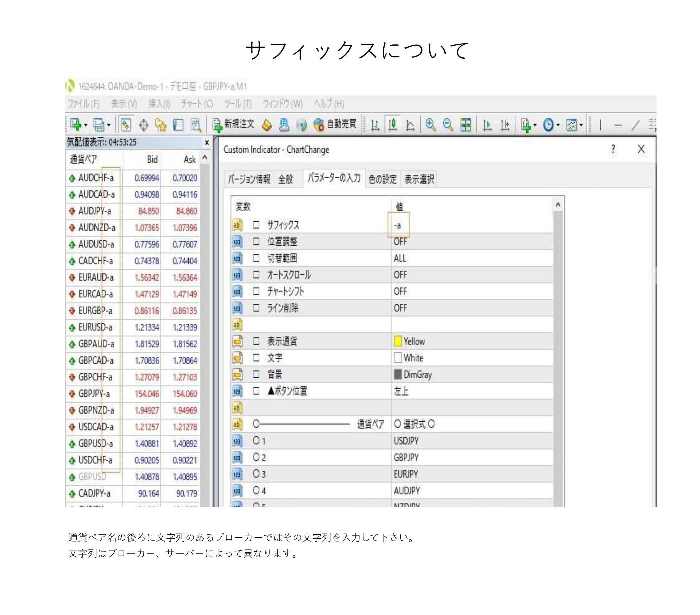Screen dimensions: 700x615
Task: Tick the オートスクロール variable checkbox
Action: pyautogui.click(x=256, y=275)
